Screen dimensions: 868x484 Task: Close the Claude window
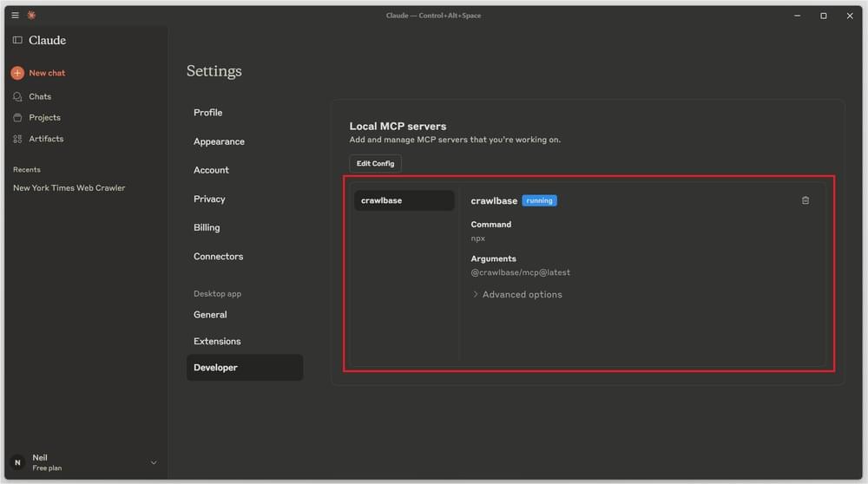pyautogui.click(x=850, y=16)
